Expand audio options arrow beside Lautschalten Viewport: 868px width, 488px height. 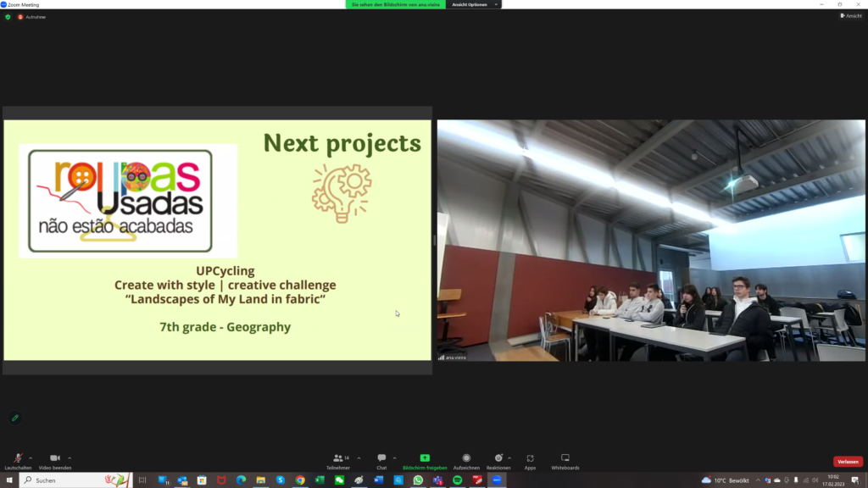tap(32, 457)
